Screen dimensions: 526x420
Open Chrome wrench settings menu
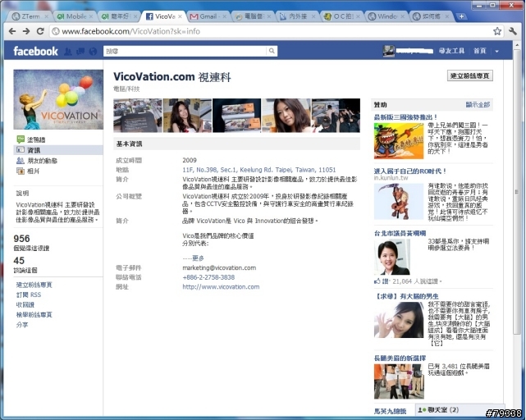point(513,31)
